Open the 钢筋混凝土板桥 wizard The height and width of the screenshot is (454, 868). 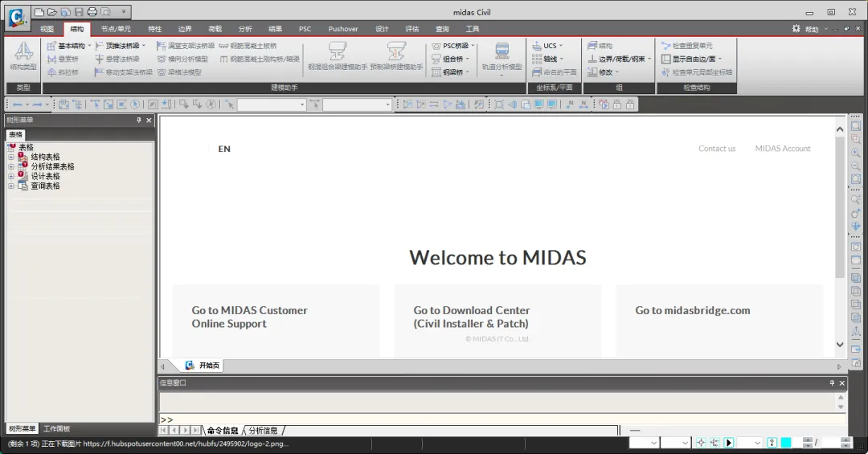(x=248, y=45)
